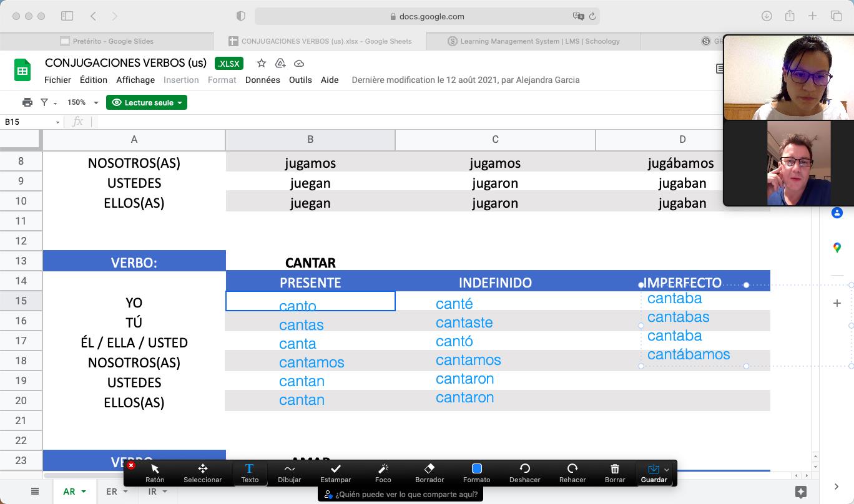
Task: Open the Données menu
Action: pos(262,80)
